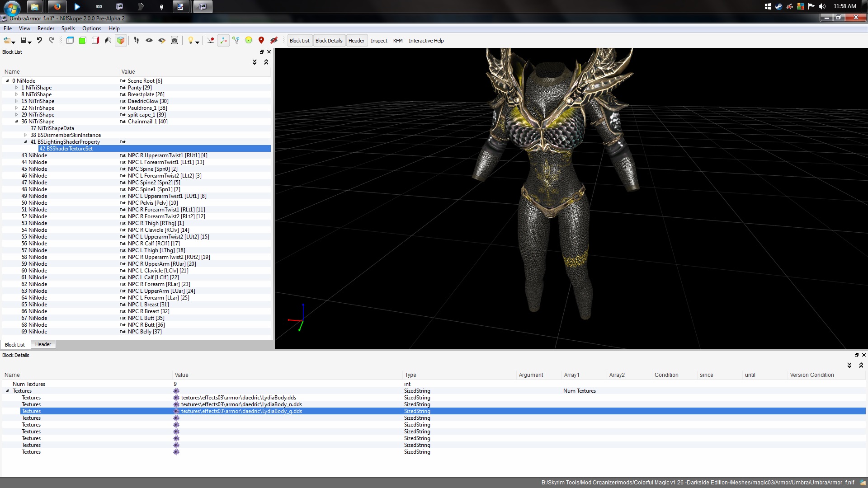Expand the 38 BSDismemberSkinInstance node
The image size is (868, 488).
coord(26,135)
